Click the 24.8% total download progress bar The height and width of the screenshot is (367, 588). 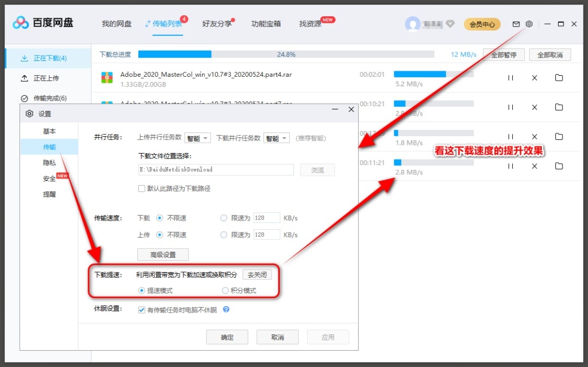(287, 54)
